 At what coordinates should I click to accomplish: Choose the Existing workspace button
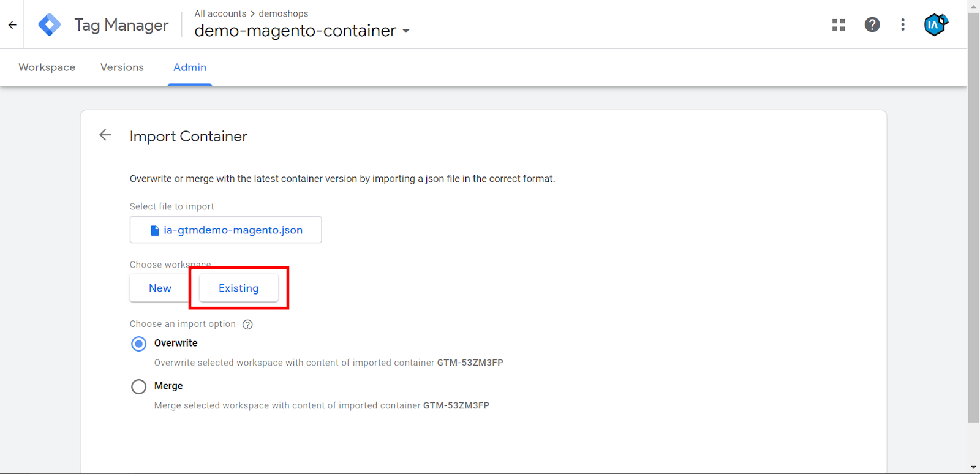pyautogui.click(x=239, y=288)
